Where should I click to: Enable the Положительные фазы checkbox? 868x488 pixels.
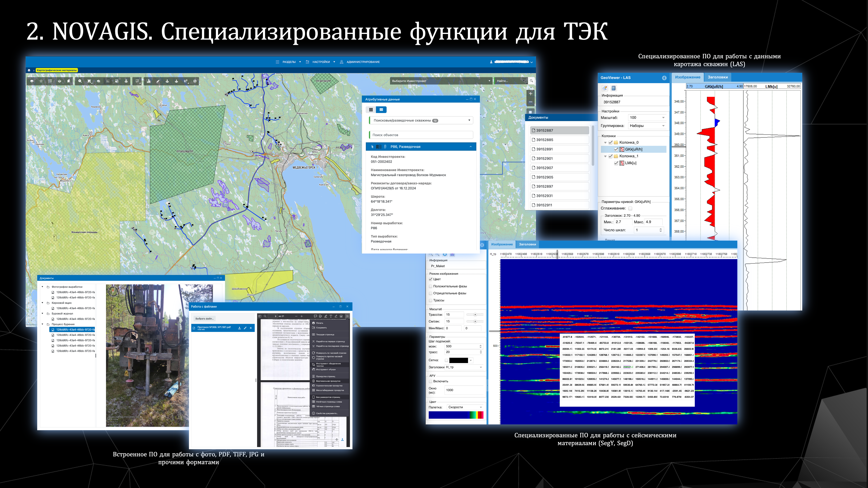click(x=431, y=286)
